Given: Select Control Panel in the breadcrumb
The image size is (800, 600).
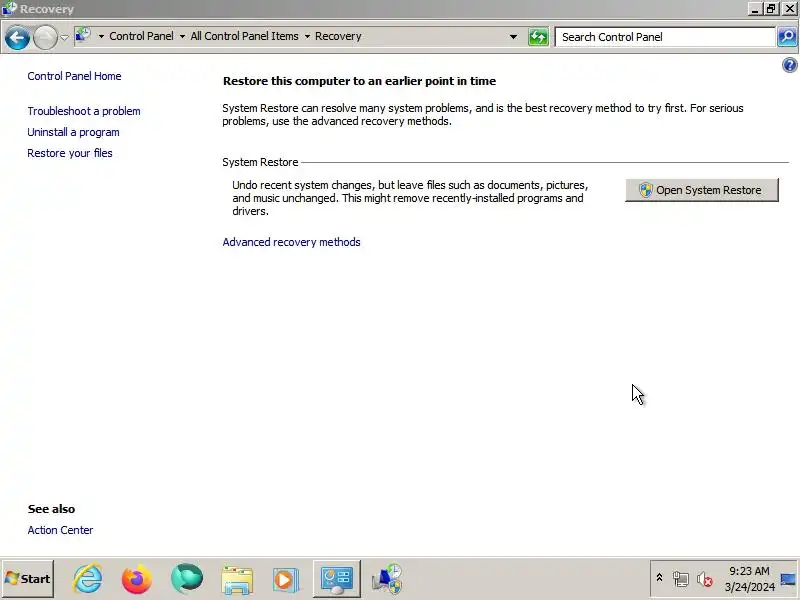Looking at the screenshot, I should [x=141, y=36].
